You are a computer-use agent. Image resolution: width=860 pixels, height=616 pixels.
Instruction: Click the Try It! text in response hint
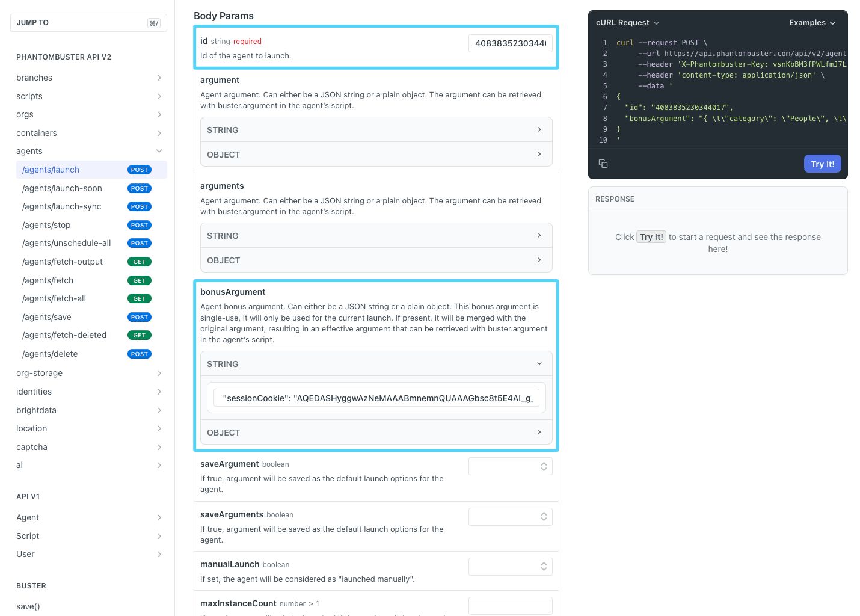pyautogui.click(x=651, y=237)
